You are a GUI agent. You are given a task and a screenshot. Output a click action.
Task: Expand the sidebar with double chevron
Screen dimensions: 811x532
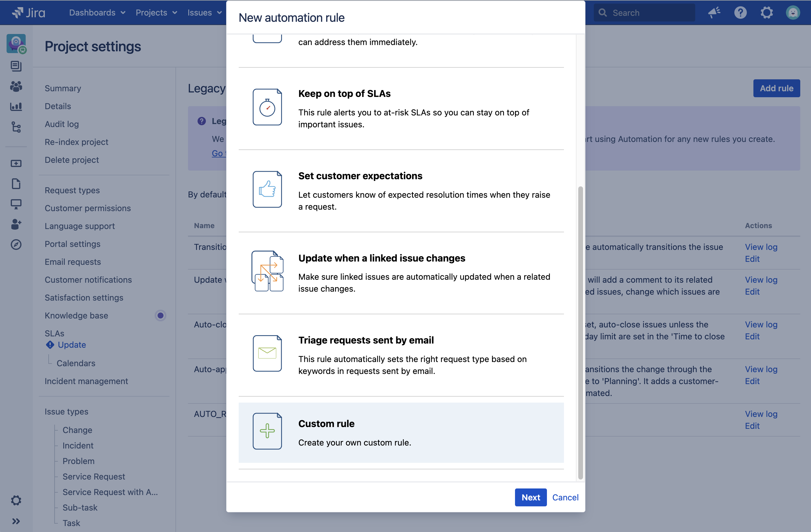point(16,521)
